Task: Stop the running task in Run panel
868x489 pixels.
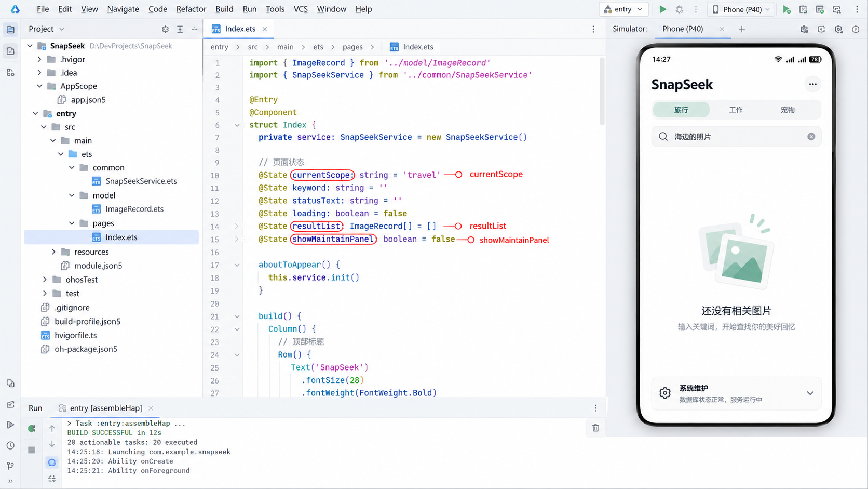Action: point(32,450)
